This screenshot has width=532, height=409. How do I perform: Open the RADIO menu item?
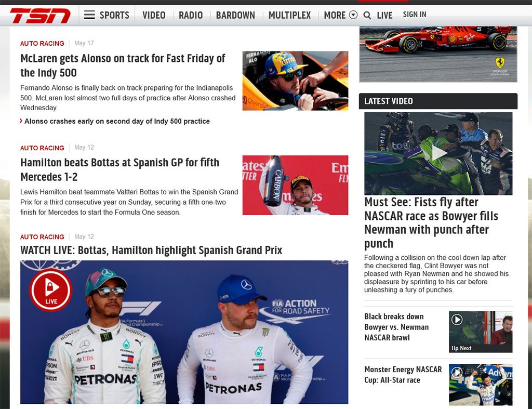tap(191, 15)
